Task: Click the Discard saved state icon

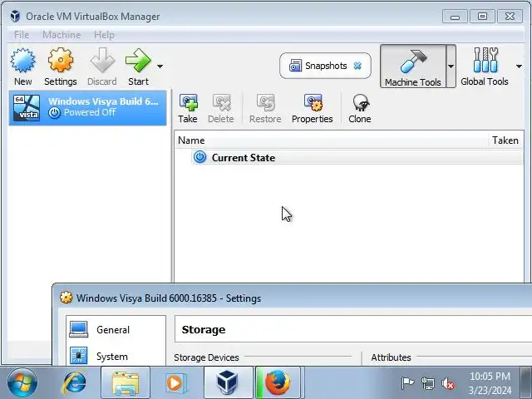Action: [x=102, y=61]
